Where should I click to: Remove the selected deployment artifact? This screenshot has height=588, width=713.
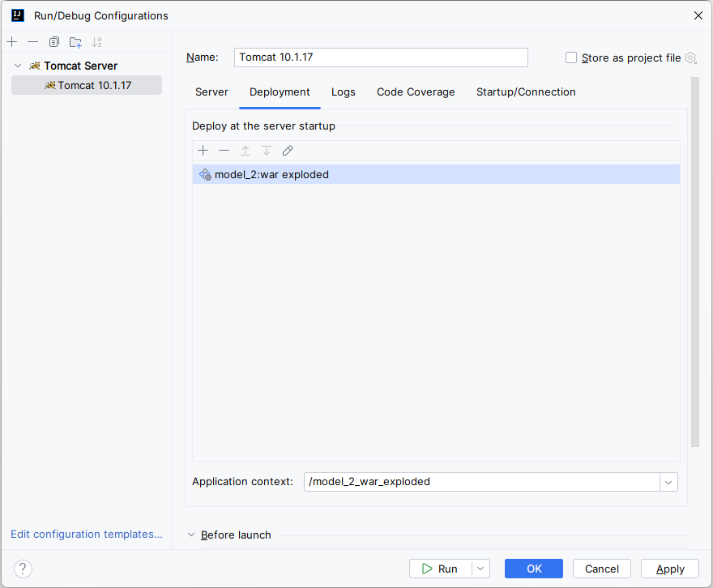(x=224, y=151)
